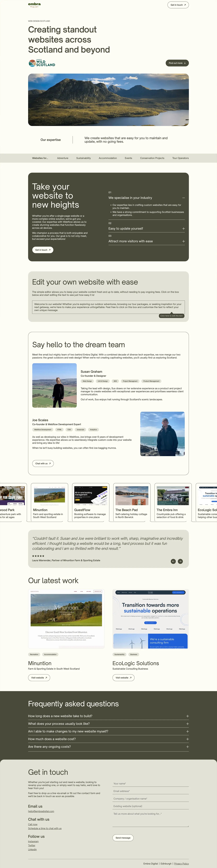Image resolution: width=217 pixels, height=868 pixels.
Task: Click the 'Find out more' button
Action: pos(177,63)
